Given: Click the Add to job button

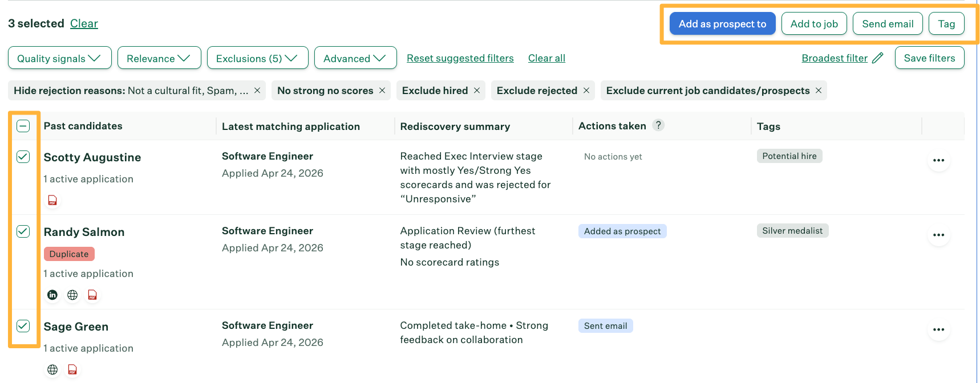Looking at the screenshot, I should (x=814, y=23).
